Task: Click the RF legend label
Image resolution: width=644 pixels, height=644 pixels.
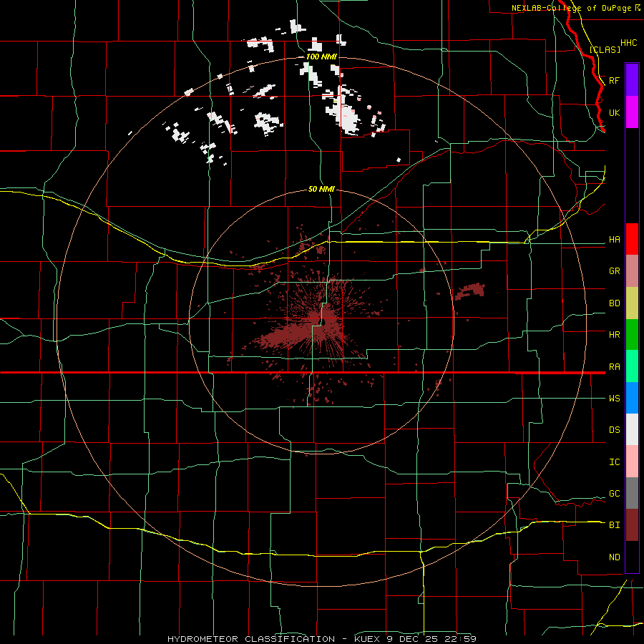Action: [x=614, y=80]
